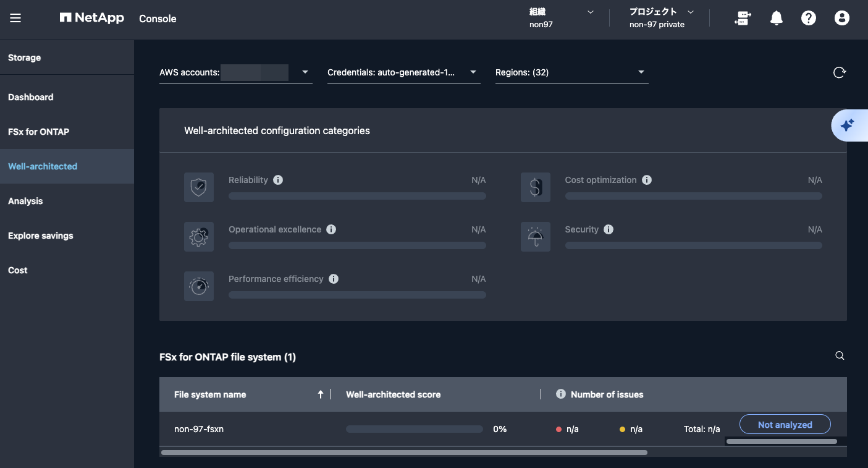Click the NetApp logo

92,18
